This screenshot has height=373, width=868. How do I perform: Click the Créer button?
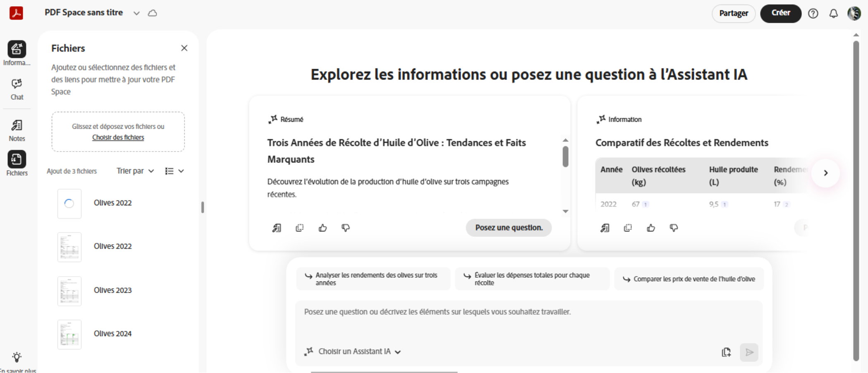[x=781, y=13]
